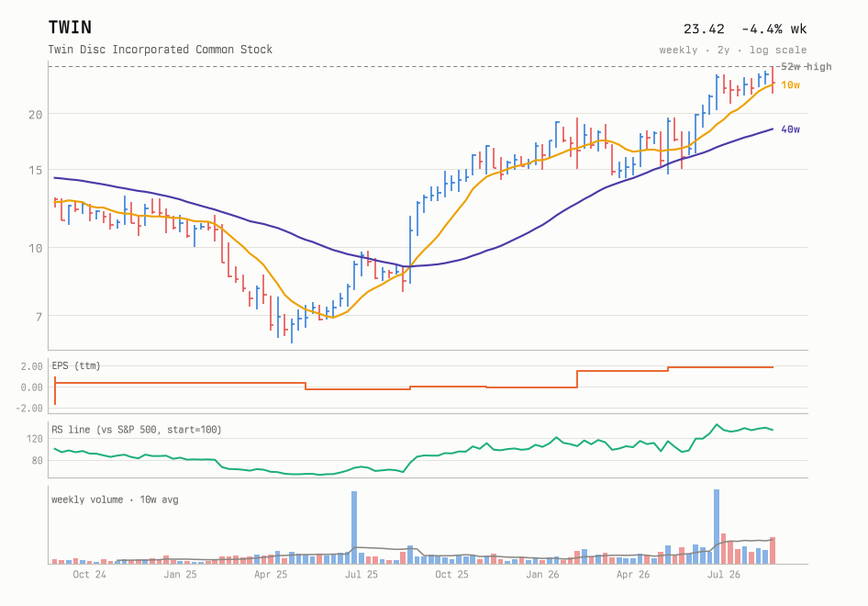Click the RS axis value 80
The image size is (868, 606).
click(37, 460)
